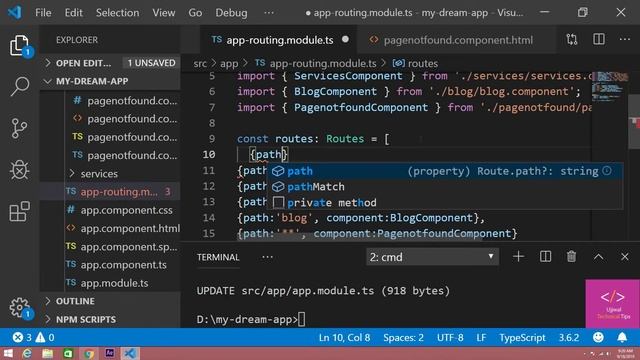Click the editor minimap
Image resolution: width=640 pixels, height=360 pixels.
point(610,88)
